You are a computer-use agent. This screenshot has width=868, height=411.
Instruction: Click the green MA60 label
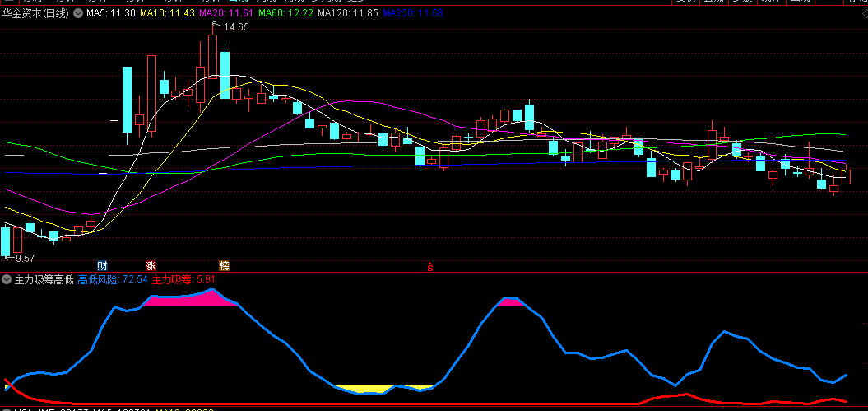click(x=285, y=14)
